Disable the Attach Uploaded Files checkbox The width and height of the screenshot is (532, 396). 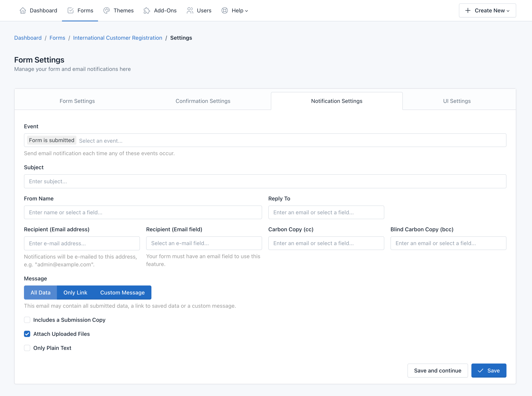click(27, 334)
